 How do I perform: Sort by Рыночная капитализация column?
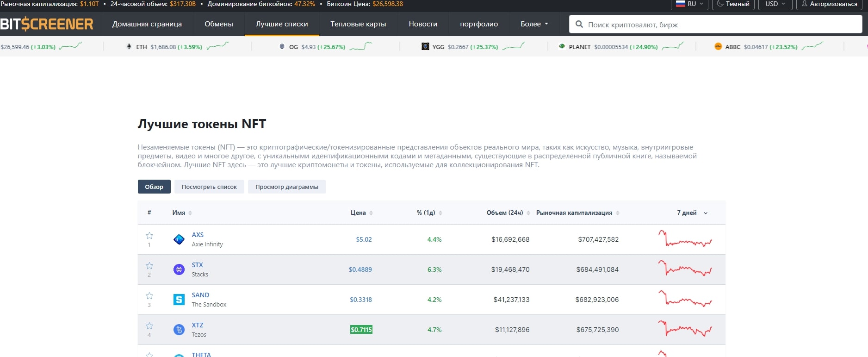click(x=578, y=213)
